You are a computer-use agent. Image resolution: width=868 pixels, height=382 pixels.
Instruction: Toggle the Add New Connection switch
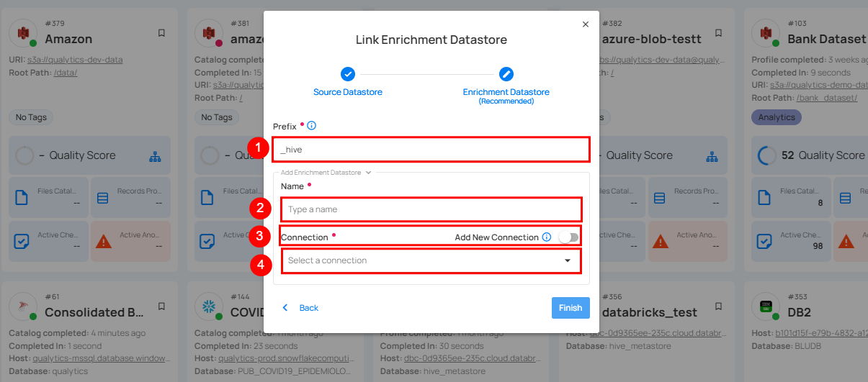[568, 237]
